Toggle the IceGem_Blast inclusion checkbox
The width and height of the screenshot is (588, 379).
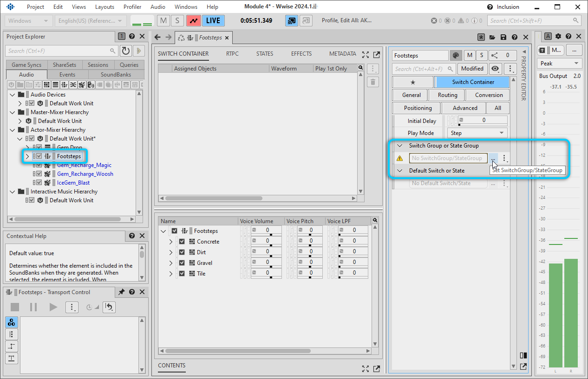point(39,183)
